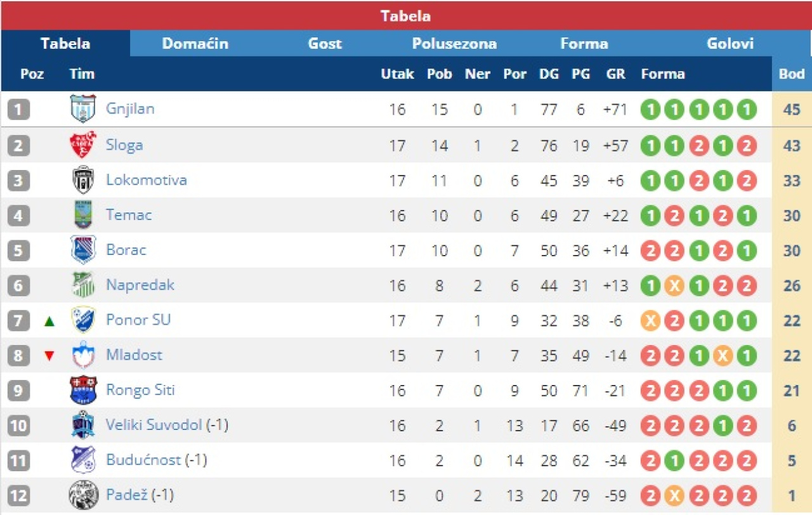The image size is (812, 515).
Task: Select the Polusezona tab
Action: (454, 44)
